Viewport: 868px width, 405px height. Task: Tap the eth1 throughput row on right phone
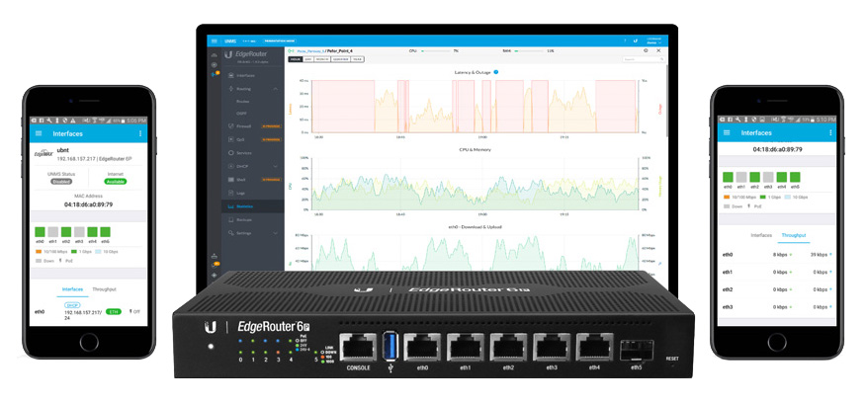point(777,273)
